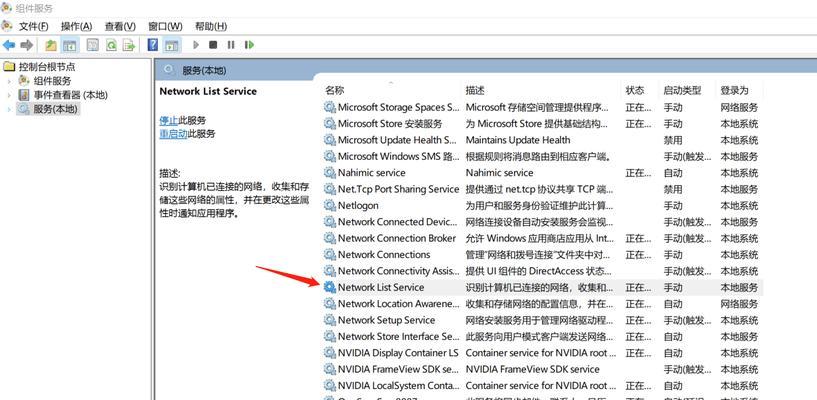Click the Stop Service square icon
The height and width of the screenshot is (400, 817).
point(213,45)
